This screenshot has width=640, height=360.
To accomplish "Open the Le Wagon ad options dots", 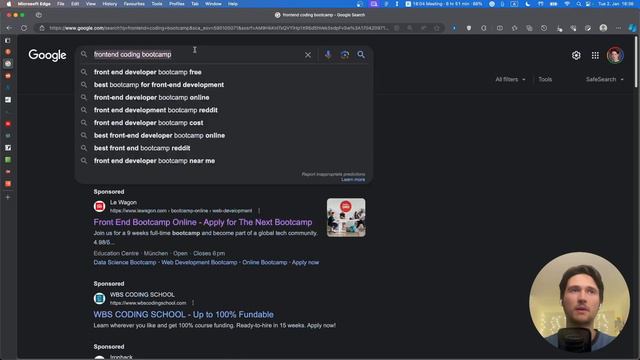I will (259, 211).
